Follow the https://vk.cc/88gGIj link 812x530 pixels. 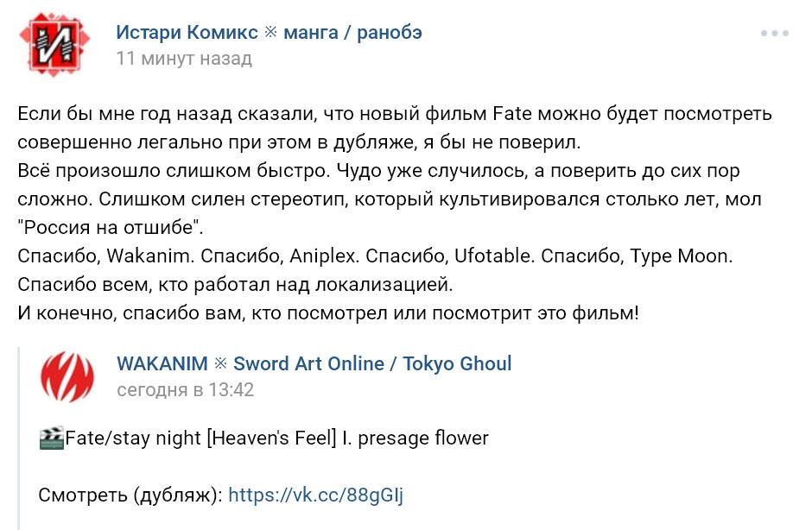[x=315, y=495]
